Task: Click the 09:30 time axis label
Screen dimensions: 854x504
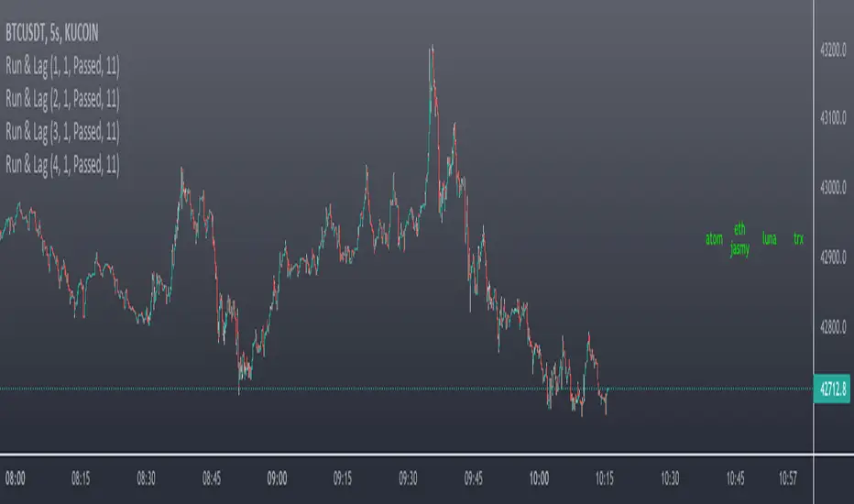Action: pos(408,478)
